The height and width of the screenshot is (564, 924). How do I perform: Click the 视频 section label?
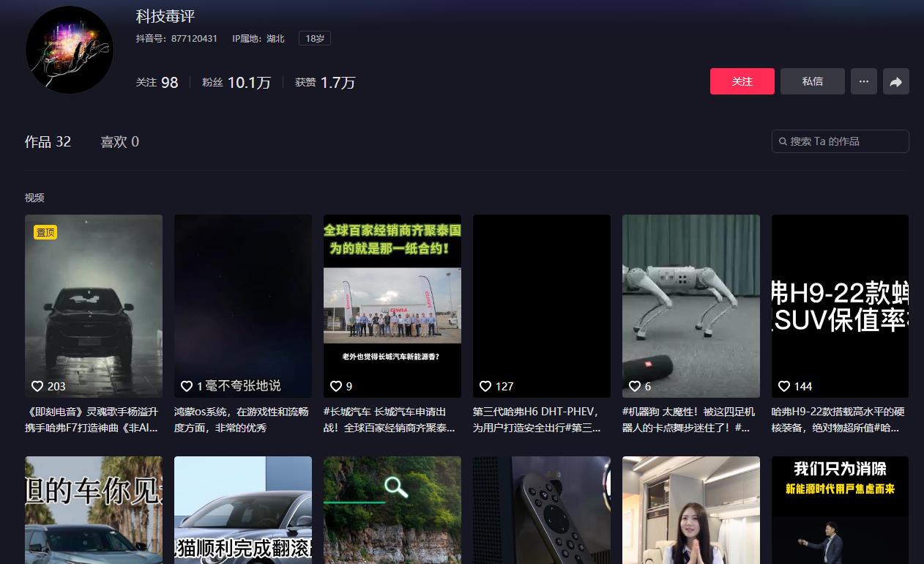point(34,198)
